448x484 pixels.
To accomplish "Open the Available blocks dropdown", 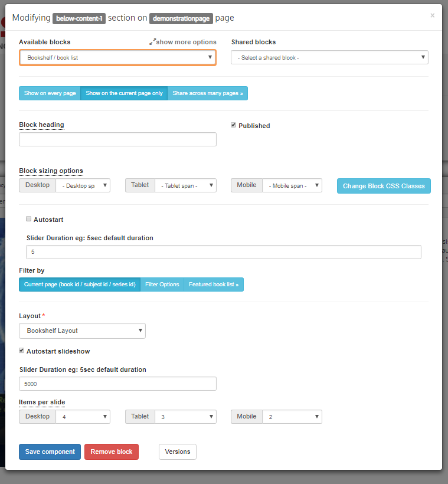I will (x=117, y=57).
